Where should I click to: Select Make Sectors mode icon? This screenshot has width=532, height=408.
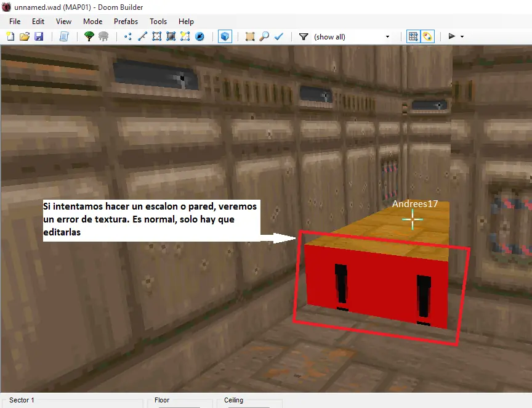pyautogui.click(x=185, y=36)
